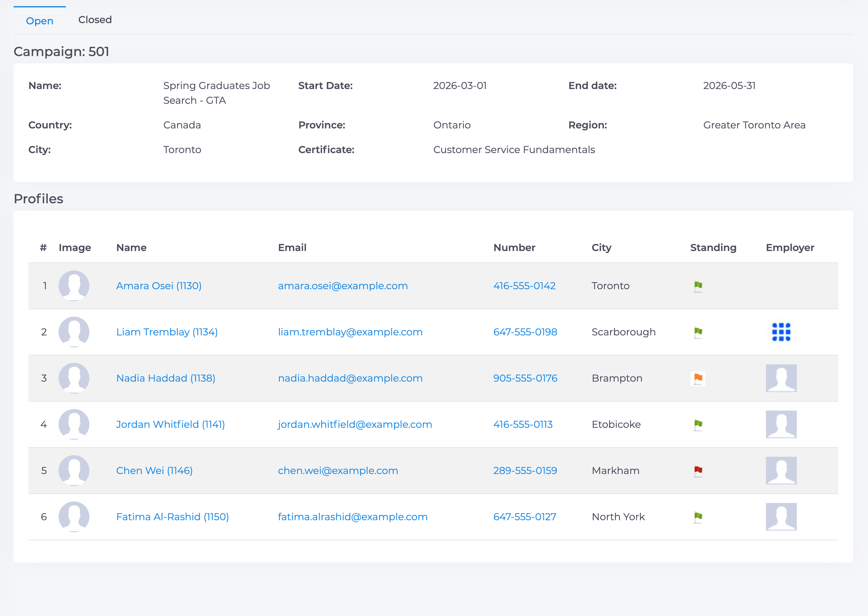
Task: Email chen.wei@example.com
Action: [x=338, y=471]
